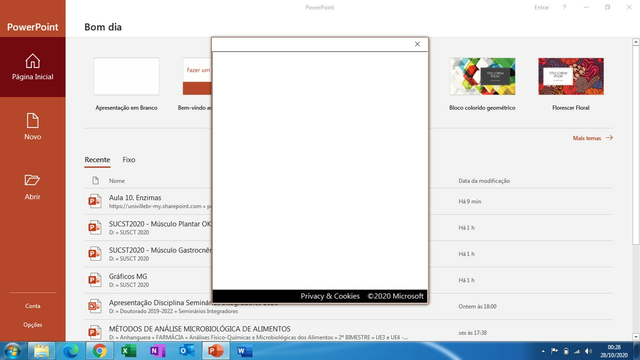Open the Conta menu item
This screenshot has height=360, width=640.
coord(33,306)
